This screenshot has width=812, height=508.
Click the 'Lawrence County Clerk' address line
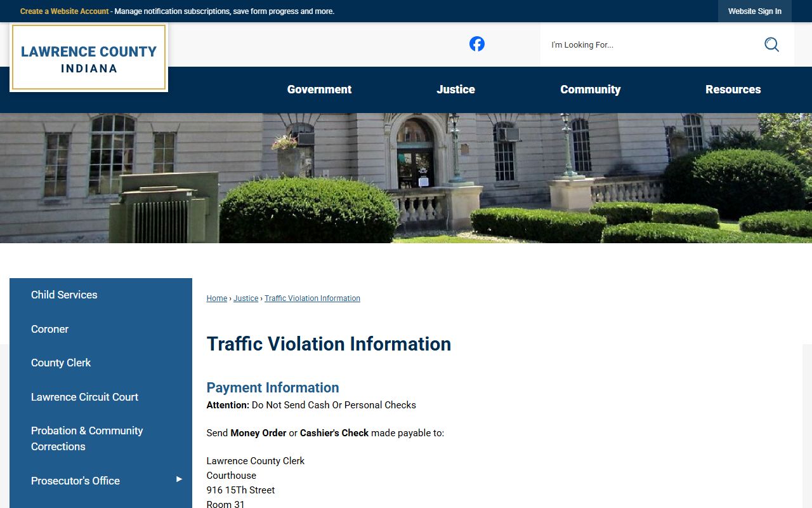(x=256, y=461)
